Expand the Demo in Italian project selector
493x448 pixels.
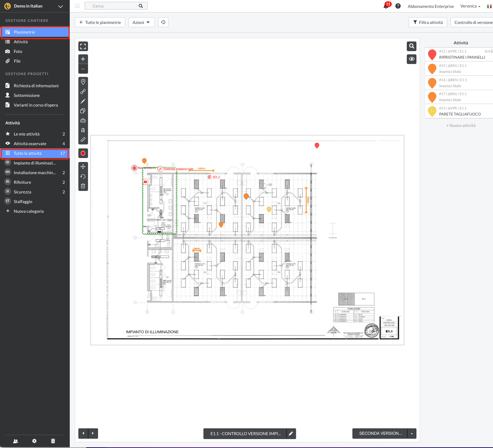click(60, 6)
